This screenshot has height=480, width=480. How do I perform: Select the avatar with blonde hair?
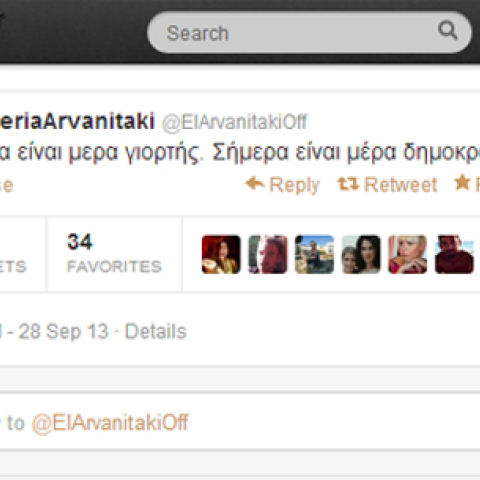tap(408, 254)
